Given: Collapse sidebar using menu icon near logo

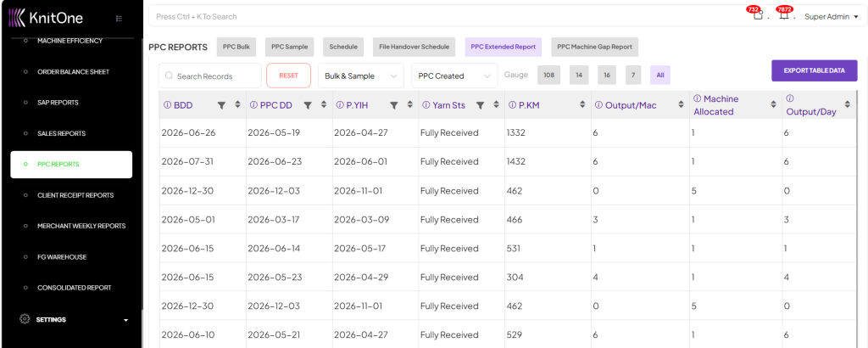Looking at the screenshot, I should click(x=119, y=18).
